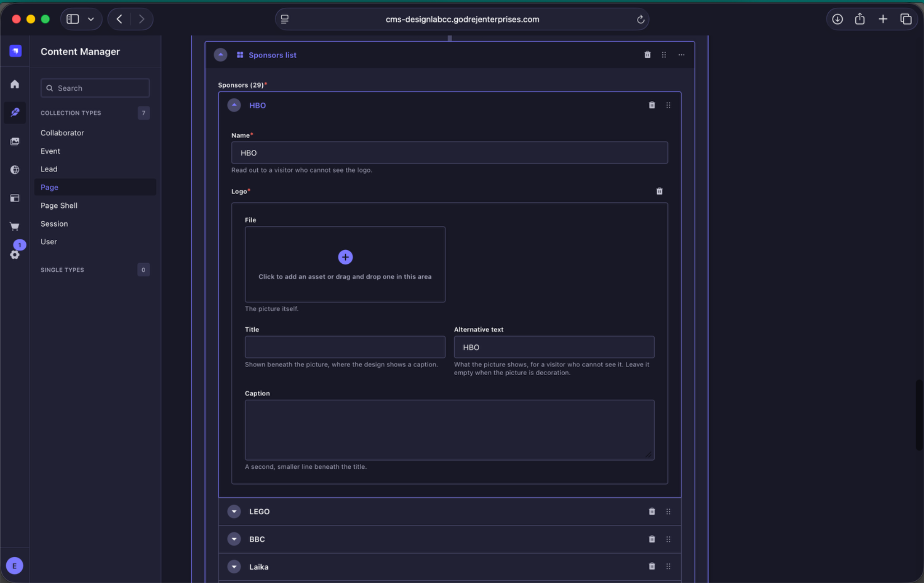Image resolution: width=924 pixels, height=583 pixels.
Task: Remove the Logo component via trash icon
Action: point(659,191)
